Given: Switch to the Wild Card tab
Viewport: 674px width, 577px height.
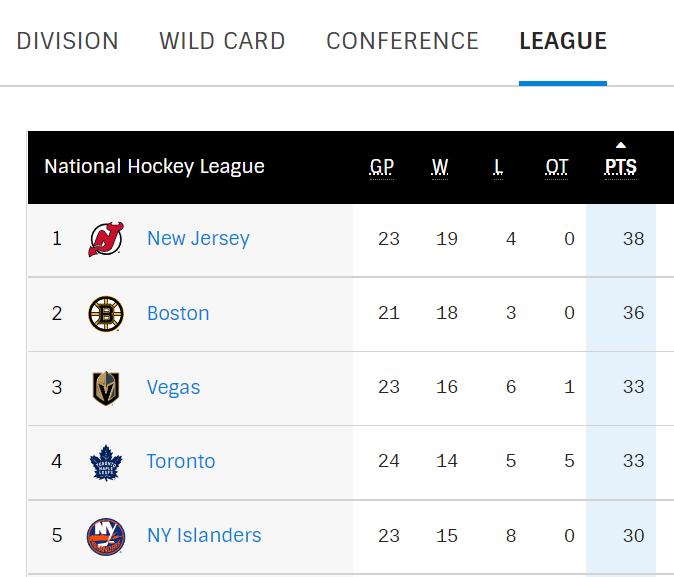Looking at the screenshot, I should point(222,41).
